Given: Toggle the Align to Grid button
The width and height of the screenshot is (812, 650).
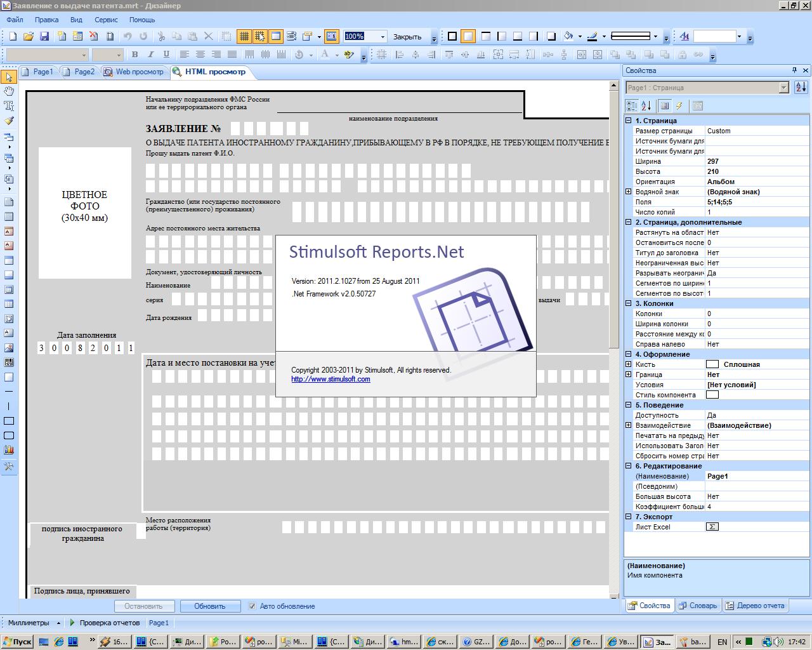Looking at the screenshot, I should 260,37.
